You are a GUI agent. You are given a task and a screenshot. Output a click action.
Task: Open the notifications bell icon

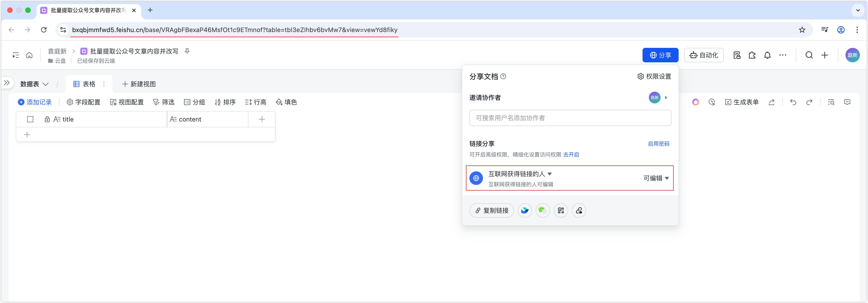click(x=767, y=55)
